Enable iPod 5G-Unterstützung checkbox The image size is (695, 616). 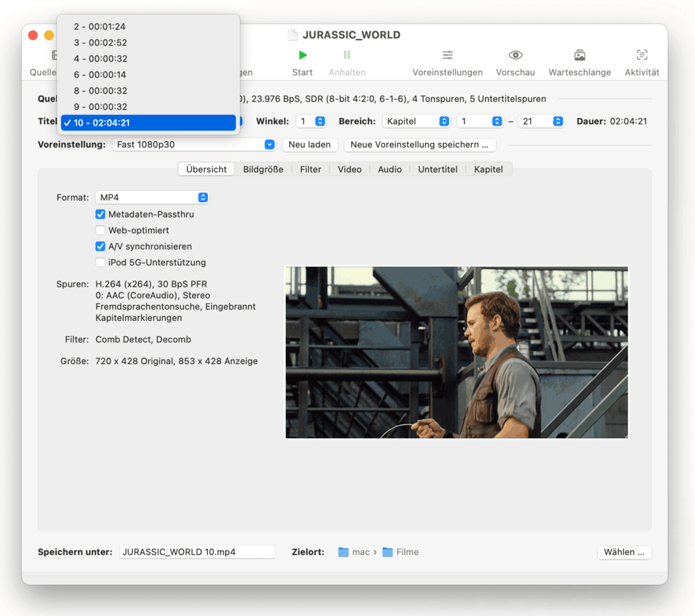pyautogui.click(x=101, y=263)
